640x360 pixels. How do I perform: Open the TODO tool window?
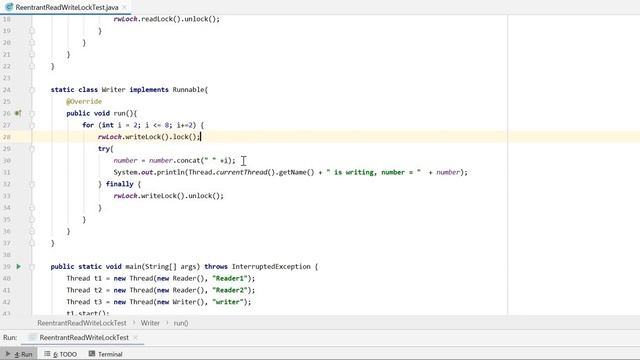click(60, 354)
